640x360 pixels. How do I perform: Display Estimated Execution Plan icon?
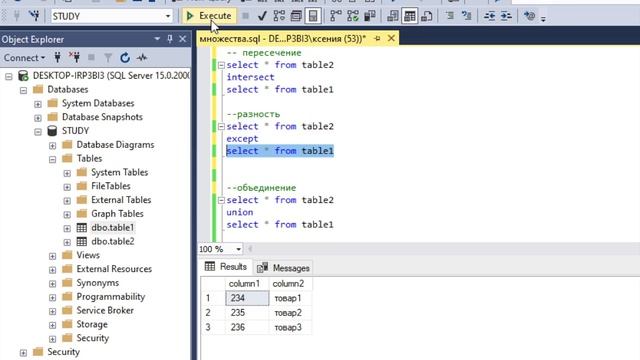click(x=279, y=16)
